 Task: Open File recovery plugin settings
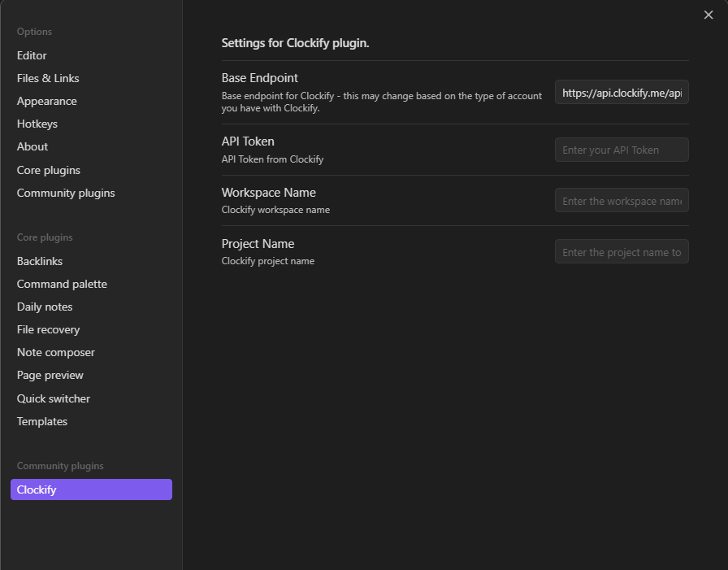click(x=48, y=329)
